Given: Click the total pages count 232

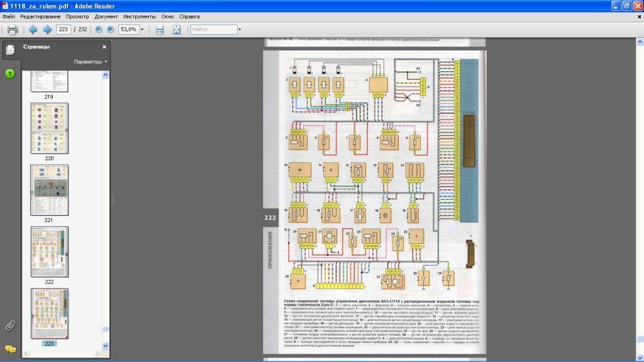Looking at the screenshot, I should coord(82,30).
